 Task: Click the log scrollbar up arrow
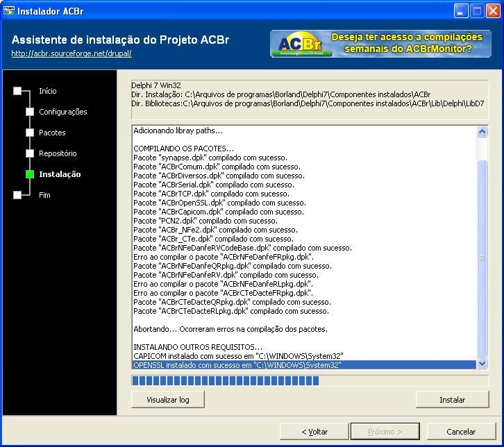482,131
